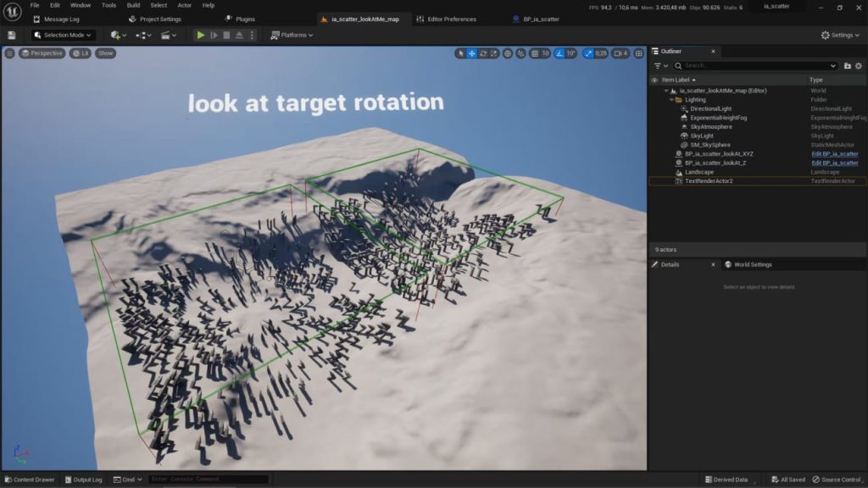Click Edit BP_ia_scatter link for lookAt_XYZ
This screenshot has width=868, height=488.
click(x=834, y=154)
